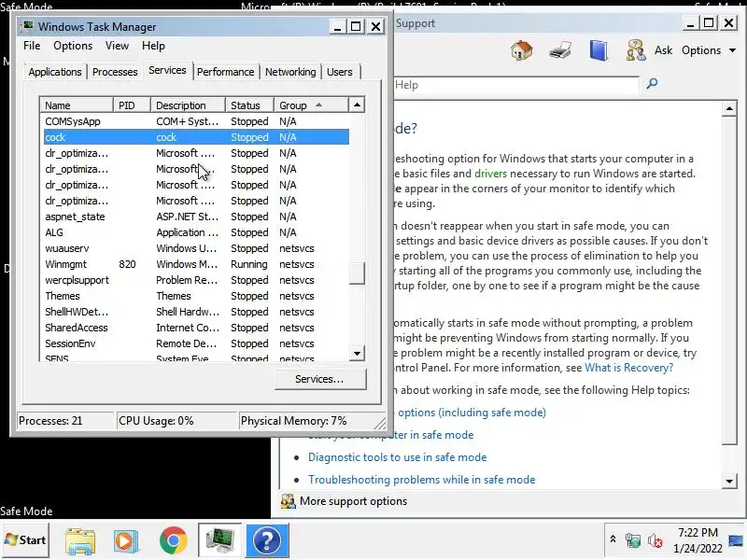
Task: Select the ALG service row
Action: (x=196, y=232)
